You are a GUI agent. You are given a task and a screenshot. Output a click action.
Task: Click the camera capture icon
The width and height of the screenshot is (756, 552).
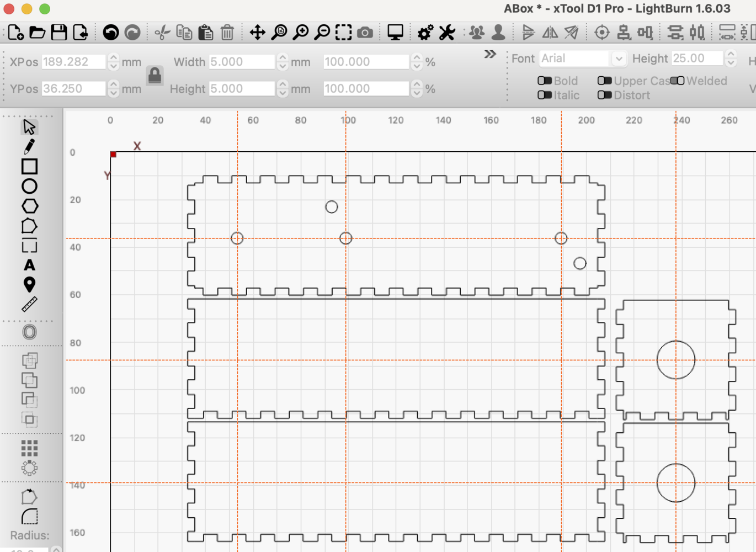tap(365, 33)
